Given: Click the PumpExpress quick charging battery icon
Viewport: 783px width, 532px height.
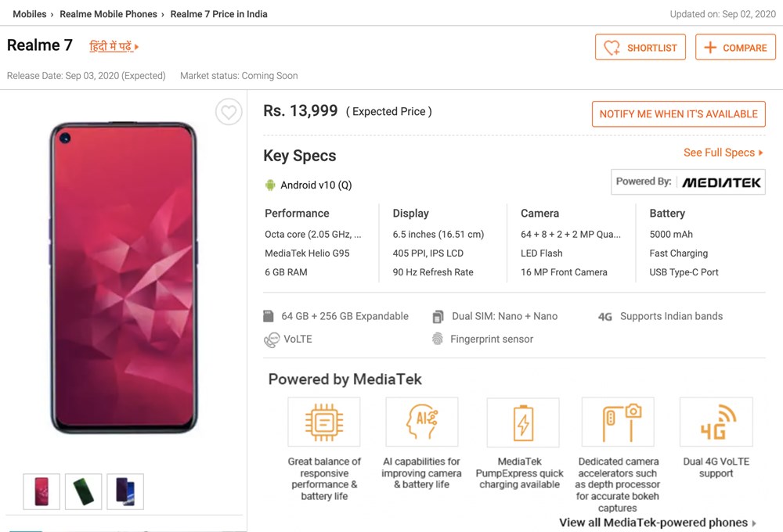Looking at the screenshot, I should click(522, 421).
